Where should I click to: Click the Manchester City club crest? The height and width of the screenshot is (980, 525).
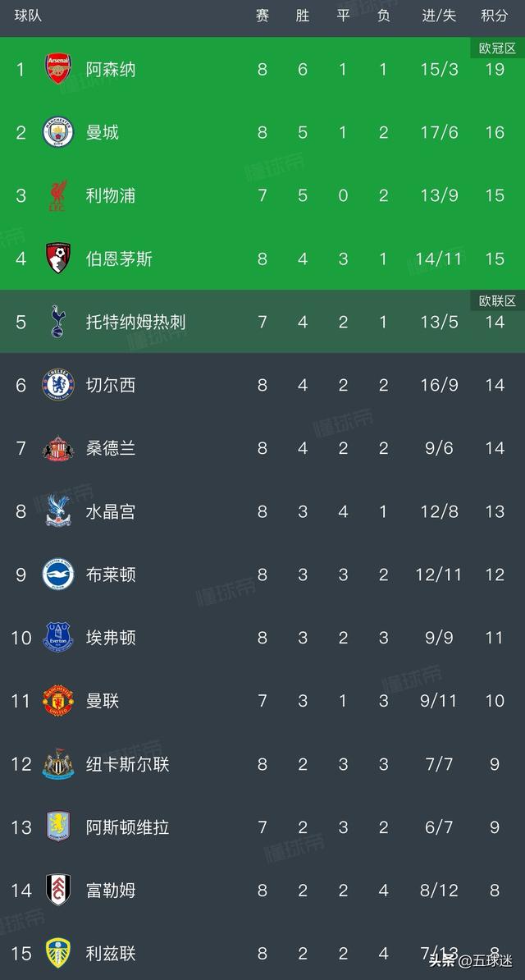pyautogui.click(x=58, y=132)
